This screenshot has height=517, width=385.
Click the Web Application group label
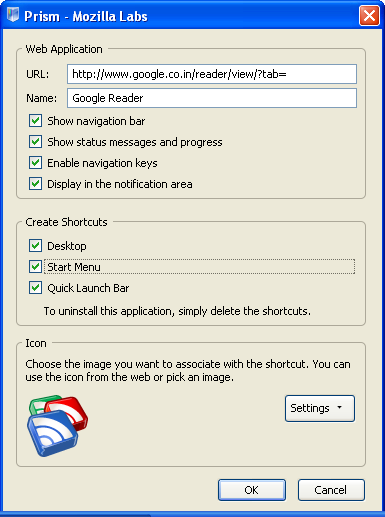click(64, 49)
